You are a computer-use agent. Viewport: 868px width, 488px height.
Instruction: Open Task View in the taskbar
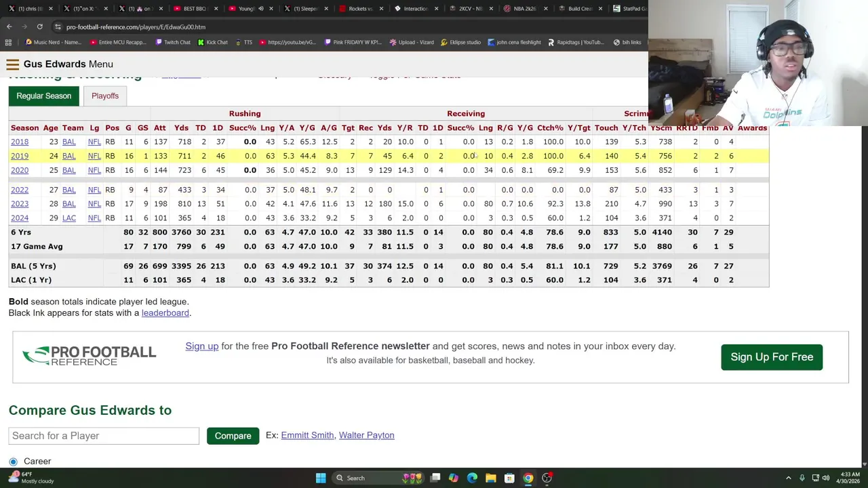(x=435, y=478)
